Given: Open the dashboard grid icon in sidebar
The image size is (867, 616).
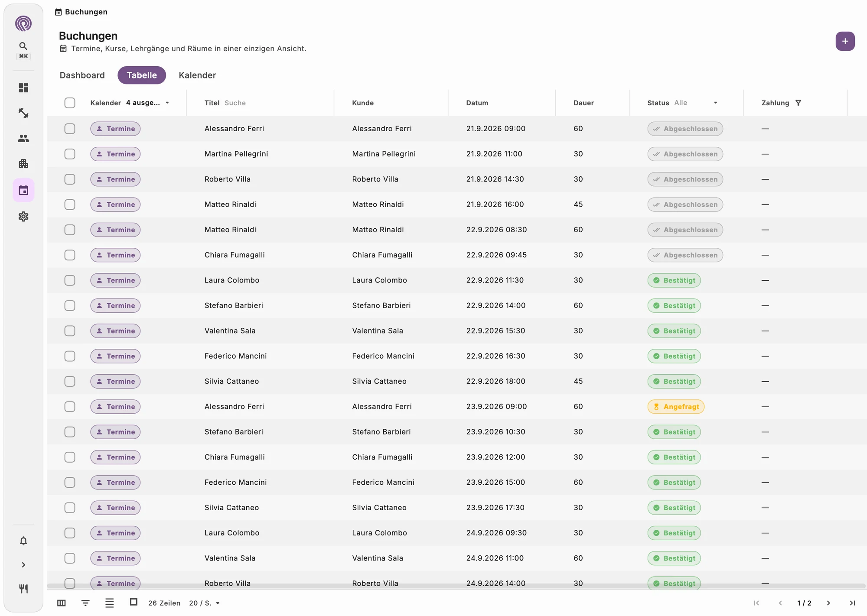Looking at the screenshot, I should (x=23, y=88).
